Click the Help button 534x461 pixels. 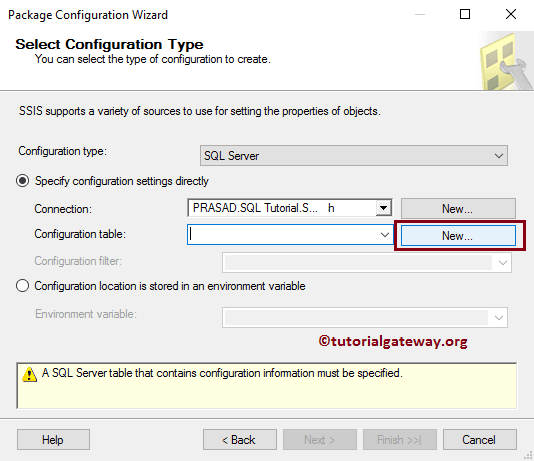(53, 440)
